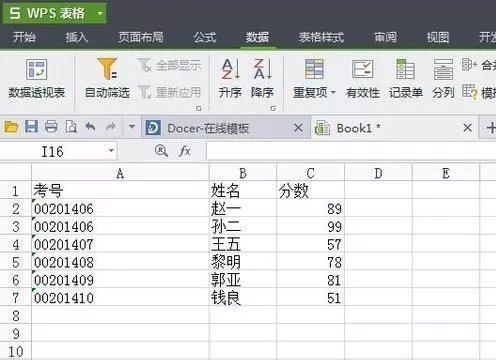The image size is (496, 360).
Task: Select row 8 header
Action: pos(16,316)
